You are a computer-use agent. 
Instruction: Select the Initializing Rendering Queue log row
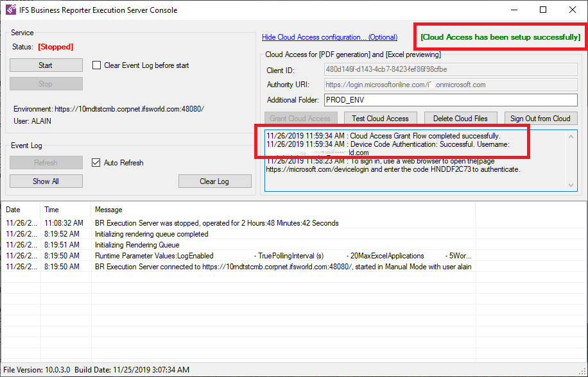coord(239,245)
